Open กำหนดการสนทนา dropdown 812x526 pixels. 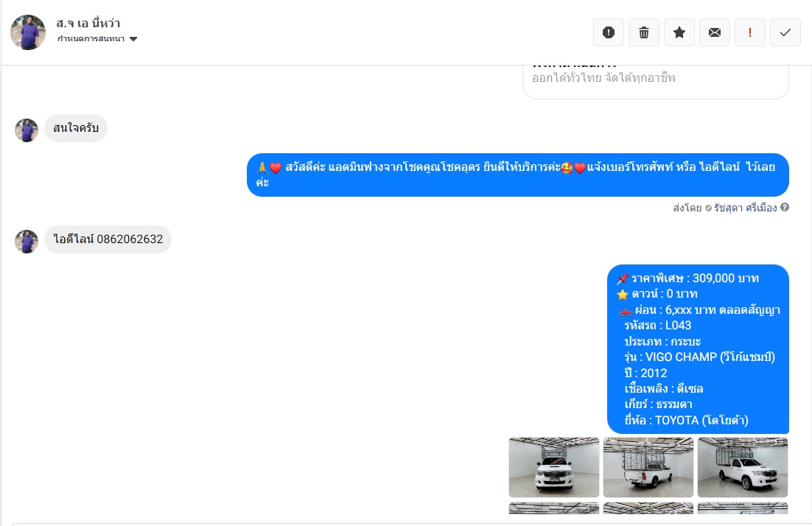tap(97, 39)
